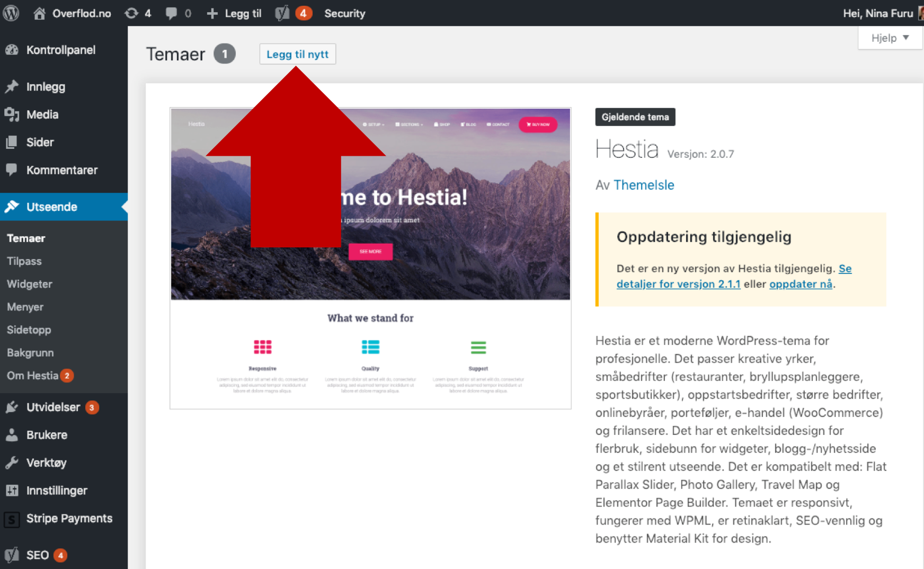924x569 pixels.
Task: Click the Utvidelser plugin icon
Action: click(x=12, y=407)
